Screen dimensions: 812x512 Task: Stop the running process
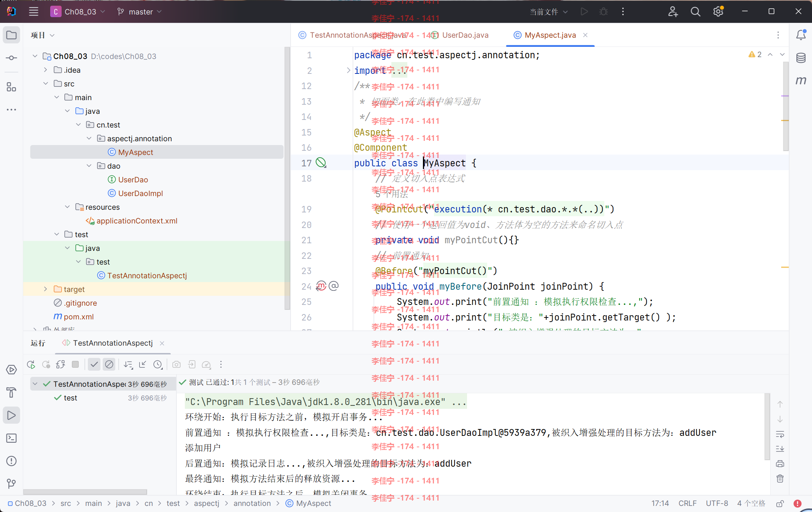(75, 365)
